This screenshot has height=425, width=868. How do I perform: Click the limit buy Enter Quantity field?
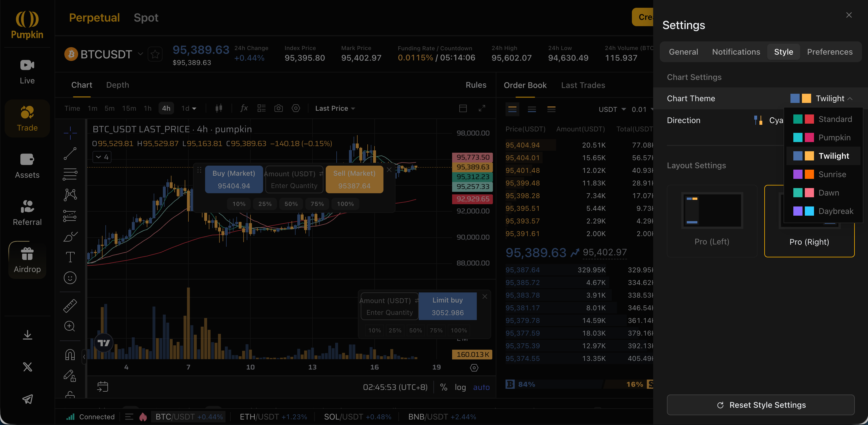(x=389, y=312)
